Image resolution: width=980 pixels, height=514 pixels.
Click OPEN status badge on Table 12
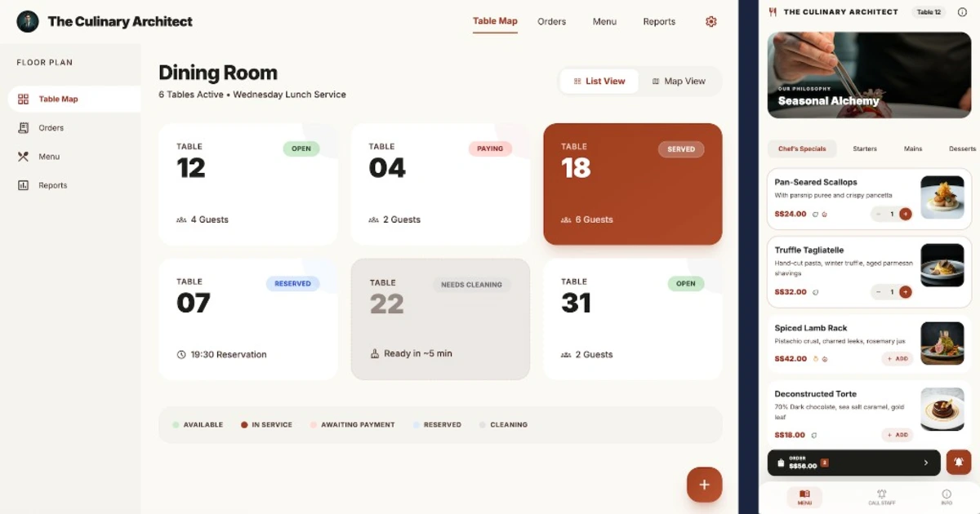301,148
